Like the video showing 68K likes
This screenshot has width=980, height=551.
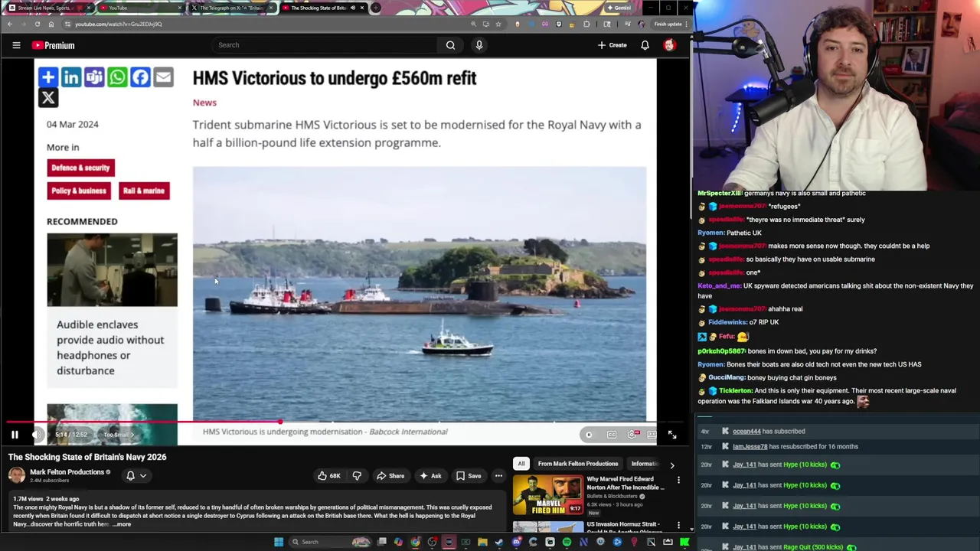pyautogui.click(x=329, y=476)
